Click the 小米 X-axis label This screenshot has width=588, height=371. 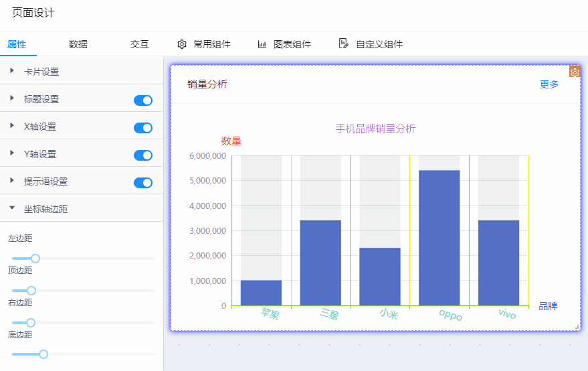[389, 313]
